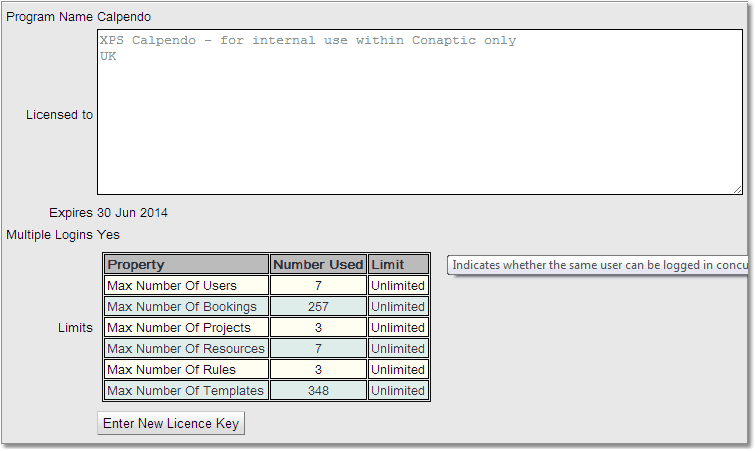Click the Enter New Licence Key button
Viewport: 755px width, 451px height.
171,423
